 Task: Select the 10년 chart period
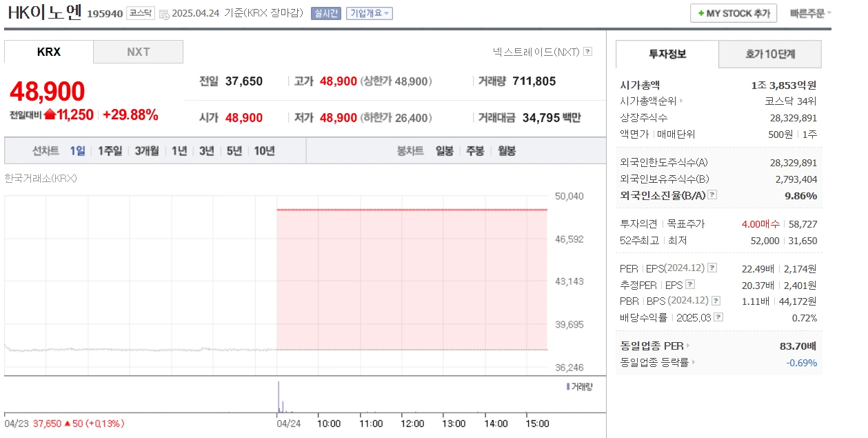265,150
